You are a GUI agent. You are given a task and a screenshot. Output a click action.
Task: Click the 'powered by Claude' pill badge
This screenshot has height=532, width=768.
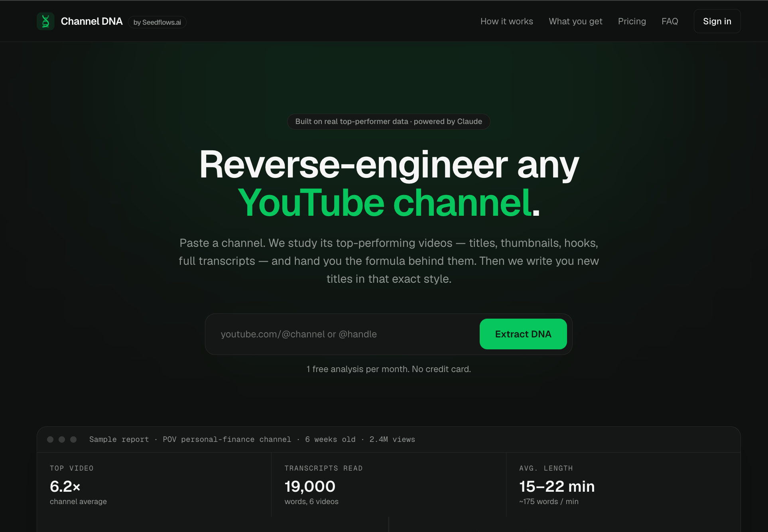pyautogui.click(x=388, y=122)
